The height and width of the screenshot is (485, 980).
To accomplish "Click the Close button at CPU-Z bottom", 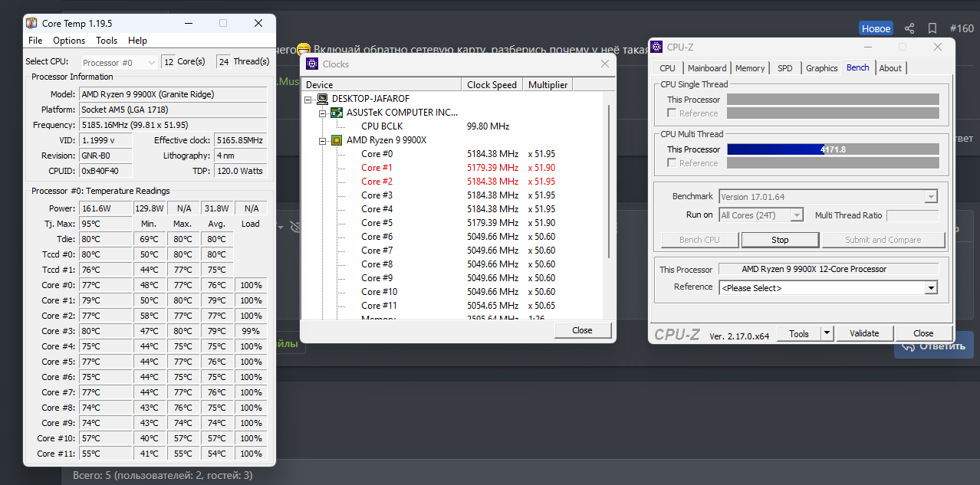I will [x=923, y=333].
